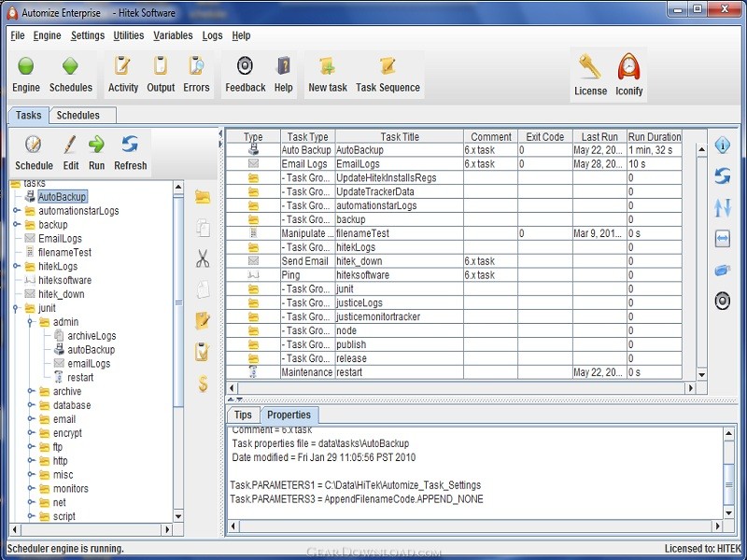Expand the database subfolder
Viewport: 747px width, 560px height.
coord(31,405)
